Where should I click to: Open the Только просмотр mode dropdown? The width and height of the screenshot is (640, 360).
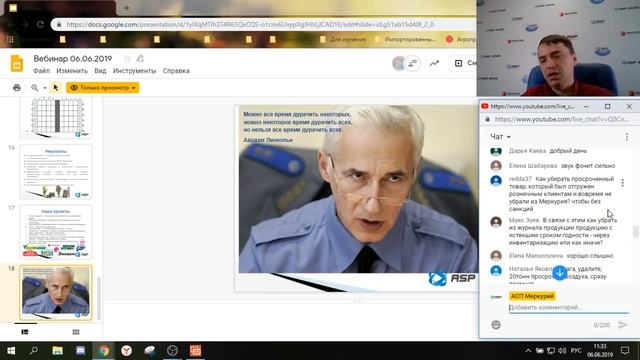point(103,88)
